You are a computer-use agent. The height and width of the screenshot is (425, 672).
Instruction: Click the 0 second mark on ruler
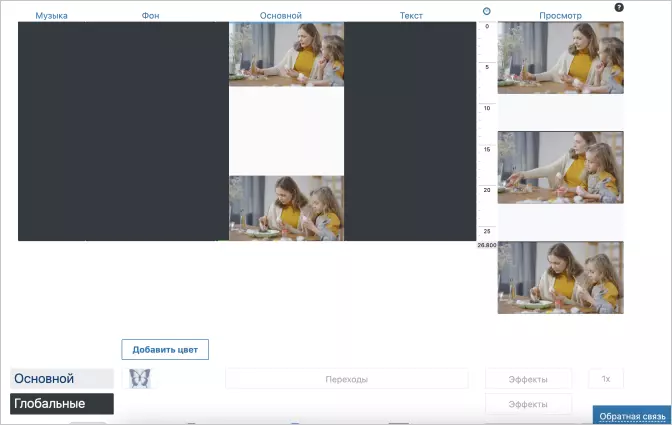[x=487, y=27]
